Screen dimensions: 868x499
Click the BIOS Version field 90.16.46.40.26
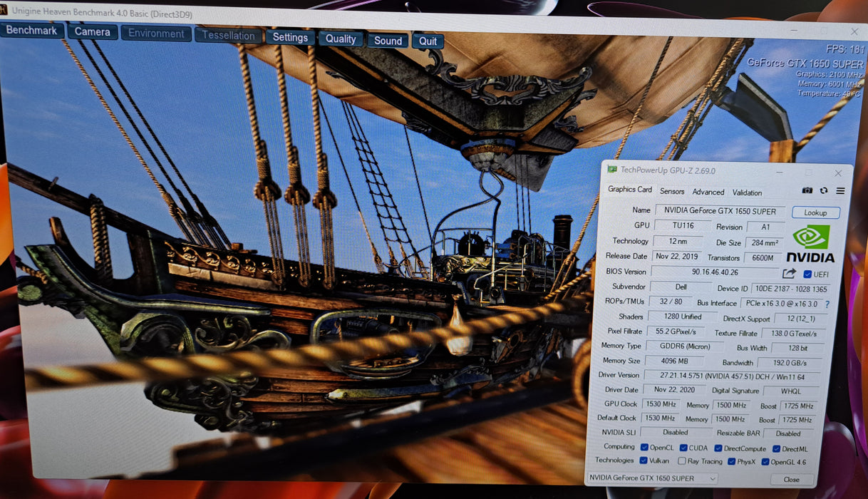point(715,272)
